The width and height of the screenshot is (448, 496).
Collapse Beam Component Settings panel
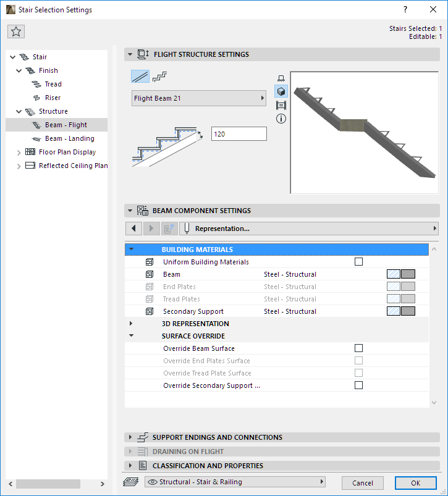pos(130,211)
